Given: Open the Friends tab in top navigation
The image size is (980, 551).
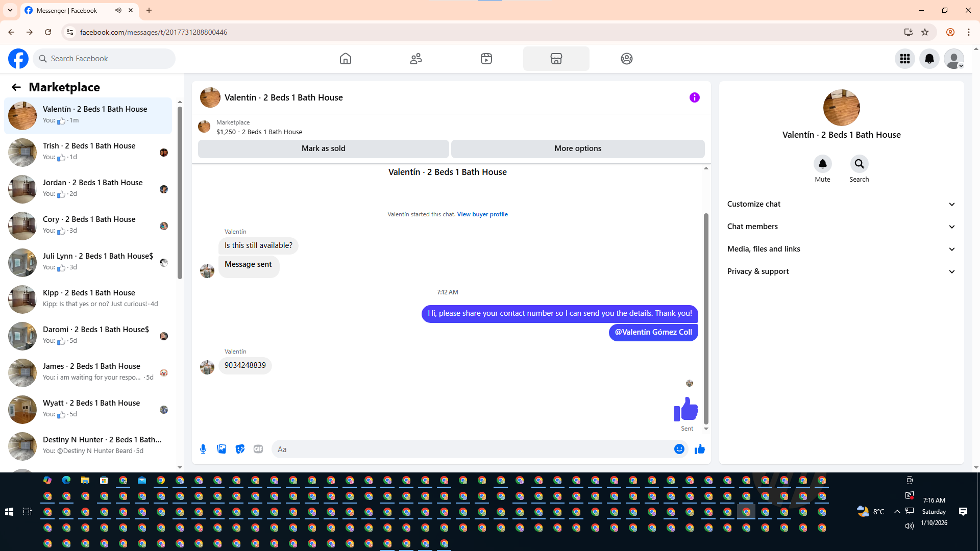Looking at the screenshot, I should [416, 59].
